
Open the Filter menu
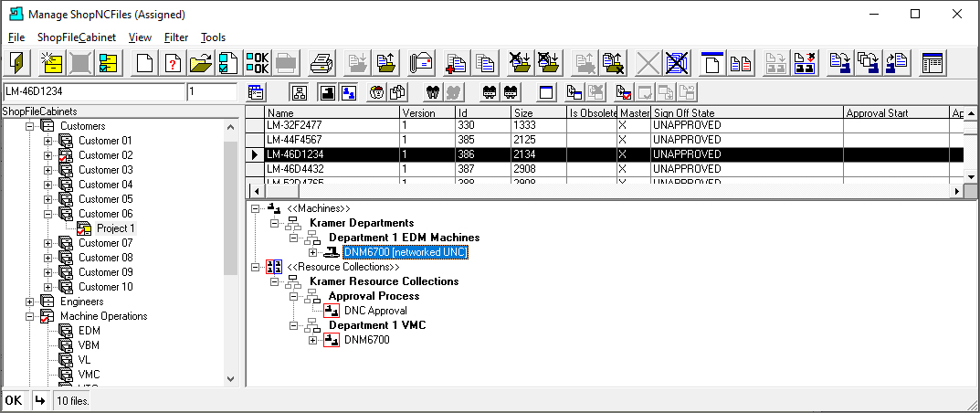click(x=176, y=37)
